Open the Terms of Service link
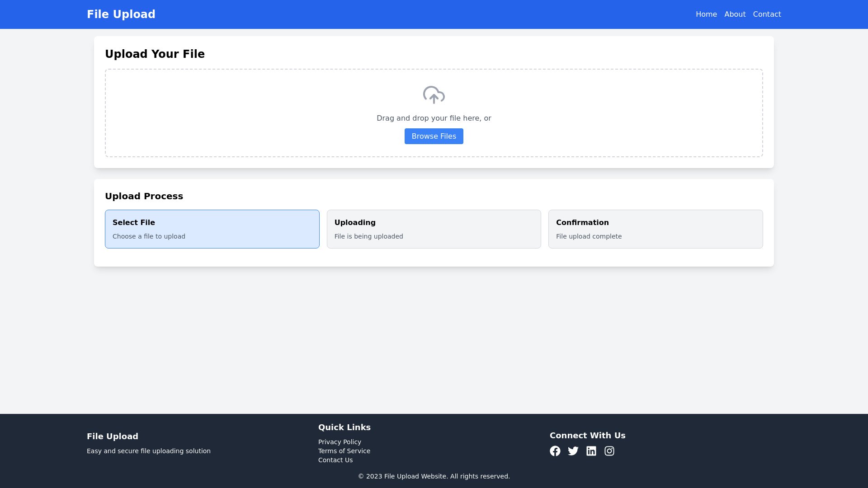868x488 pixels. click(344, 451)
